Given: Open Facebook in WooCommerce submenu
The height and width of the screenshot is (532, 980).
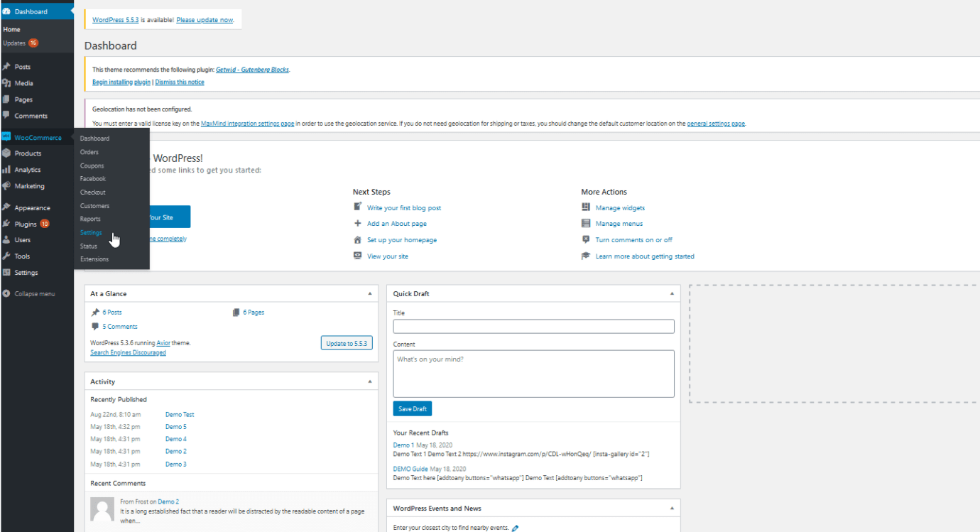Looking at the screenshot, I should (93, 179).
